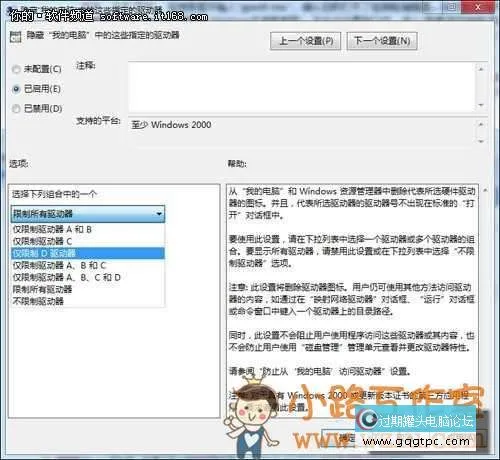Viewport: 500px width, 460px height.
Task: Choose 仅限制驱动器 A、B 和 C option
Action: [88, 265]
